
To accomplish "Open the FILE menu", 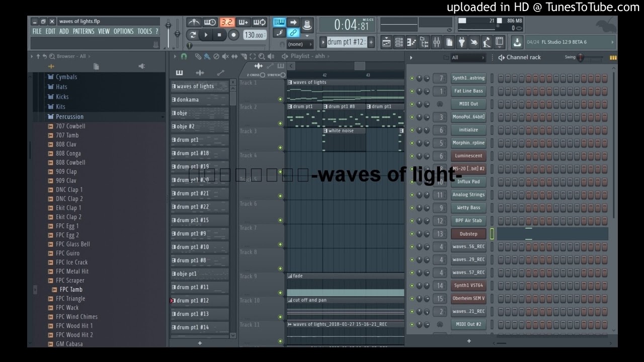I will click(37, 31).
